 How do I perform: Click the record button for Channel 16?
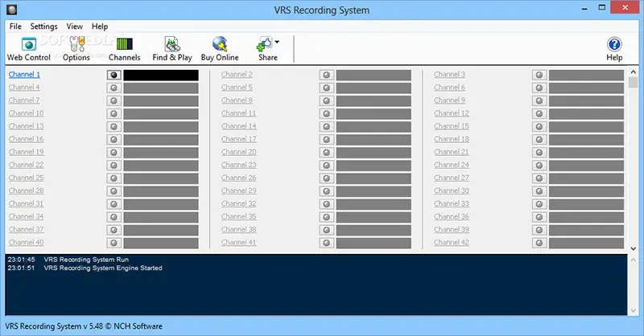(114, 140)
